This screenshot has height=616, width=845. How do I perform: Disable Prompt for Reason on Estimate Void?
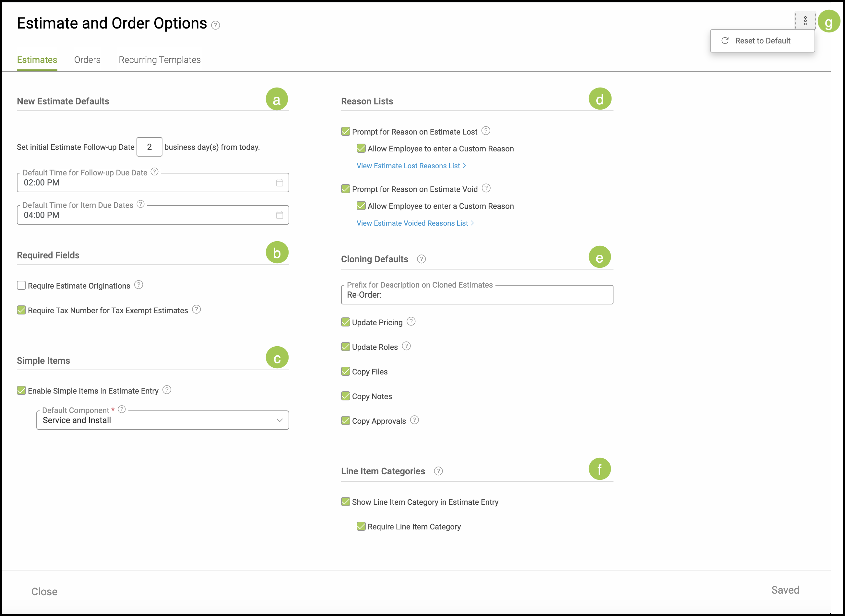tap(345, 189)
